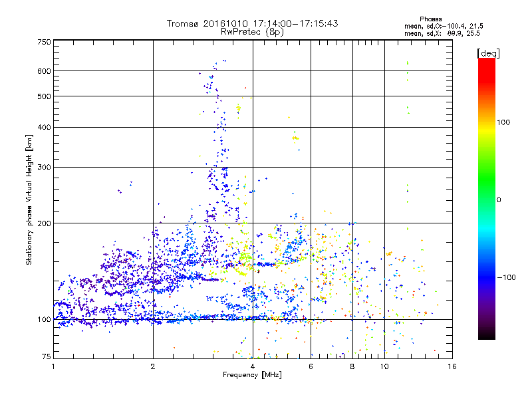Click the frequency axis tick label 2
532x399 pixels.
[x=153, y=367]
